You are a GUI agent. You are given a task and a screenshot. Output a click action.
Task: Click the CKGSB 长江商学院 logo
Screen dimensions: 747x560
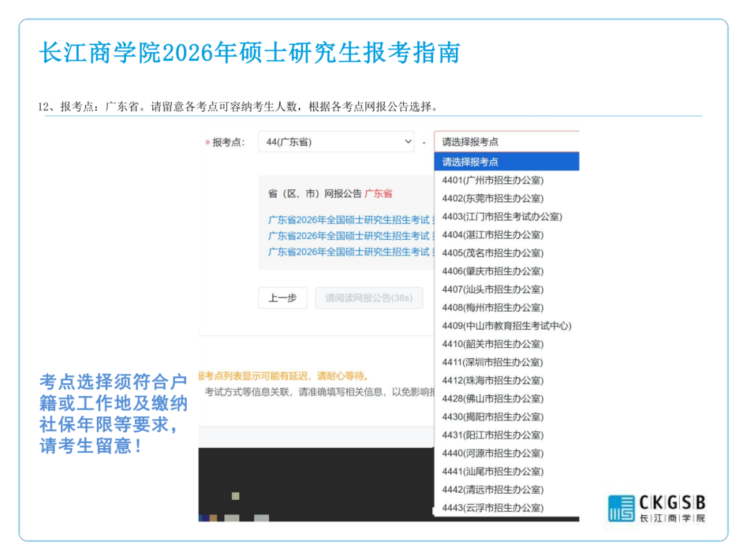click(656, 508)
